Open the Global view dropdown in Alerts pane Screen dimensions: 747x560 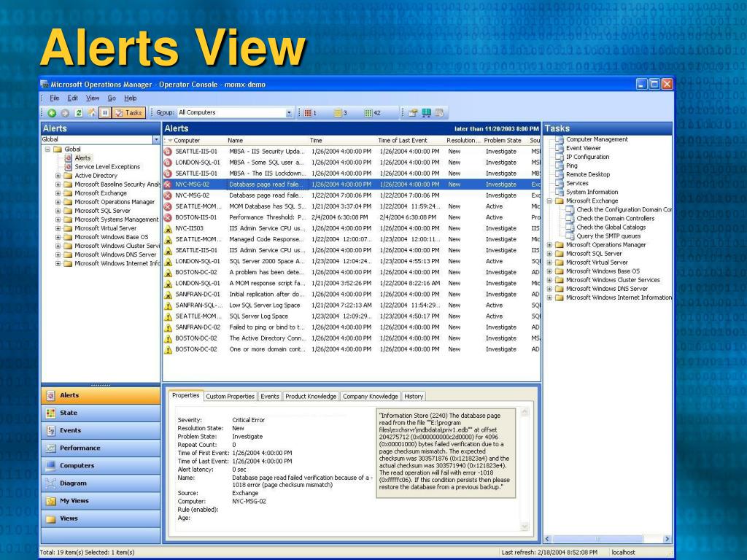tap(156, 139)
